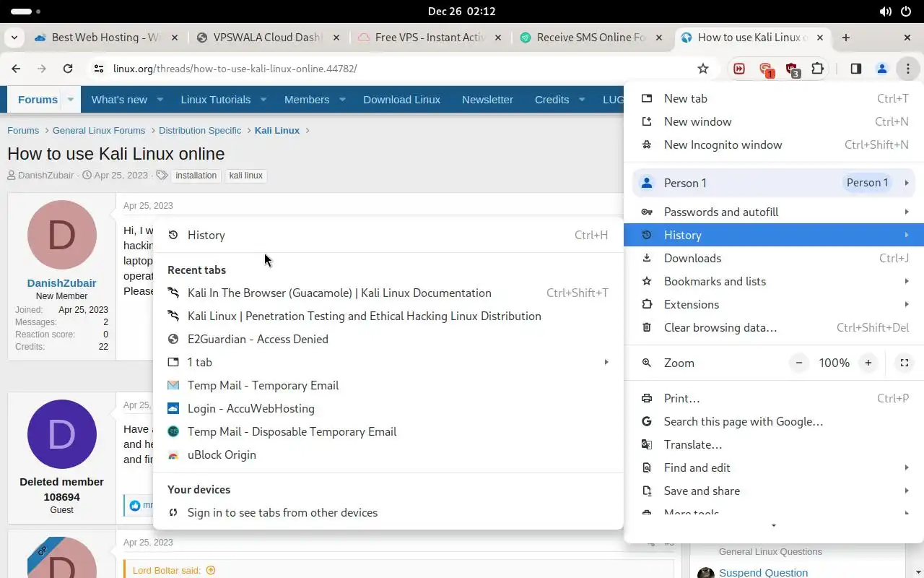Viewport: 924px width, 578px height.
Task: Toggle fullscreen icon next to zoom
Action: tap(904, 363)
